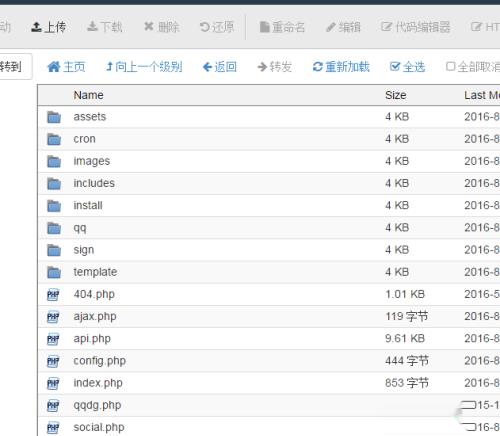Select the install folder name

[x=88, y=205]
